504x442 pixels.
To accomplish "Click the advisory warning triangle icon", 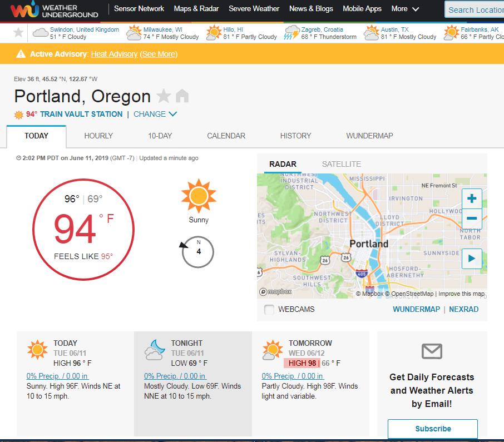I will pos(21,53).
